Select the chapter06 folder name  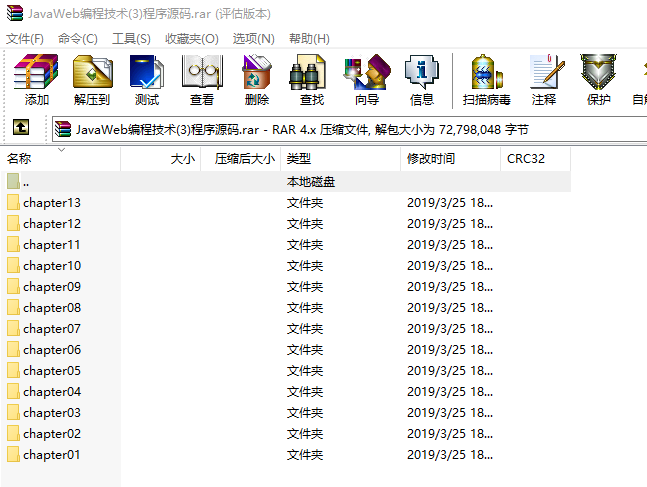click(x=52, y=350)
